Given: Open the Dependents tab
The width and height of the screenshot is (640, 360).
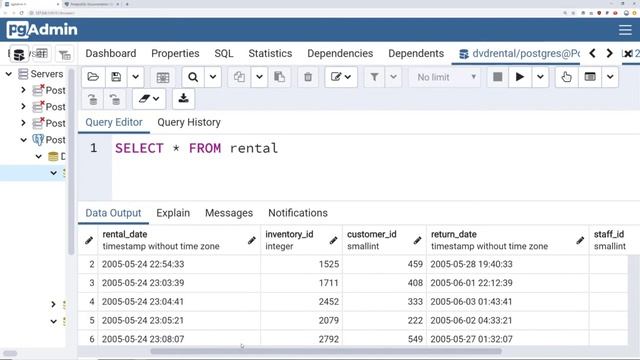Looking at the screenshot, I should (x=416, y=53).
